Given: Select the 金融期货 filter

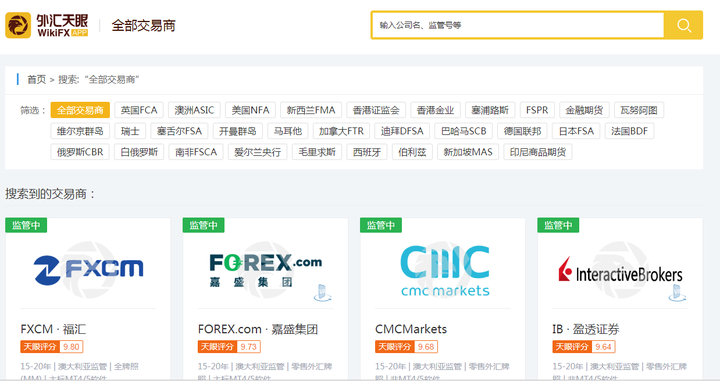Looking at the screenshot, I should tap(584, 110).
